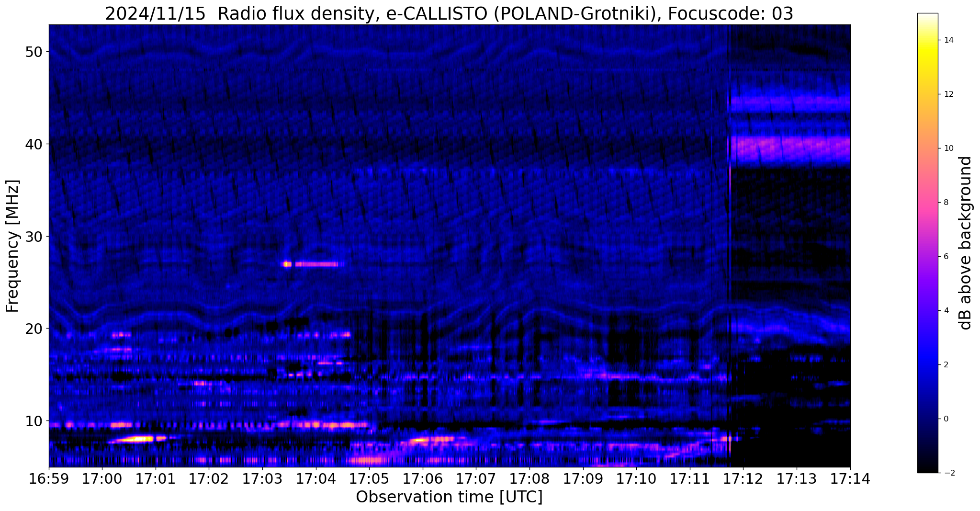Click the 'Observation time [UTC]' x-axis label
980x511 pixels.
449,497
